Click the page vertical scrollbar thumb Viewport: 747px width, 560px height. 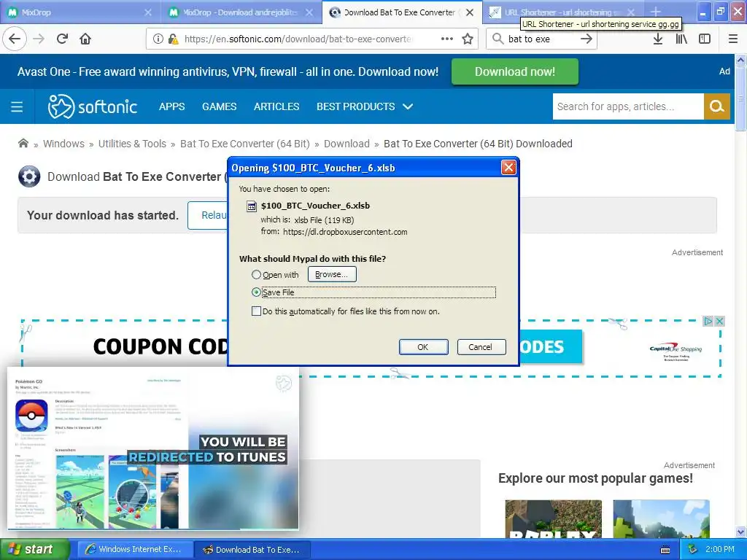click(741, 98)
